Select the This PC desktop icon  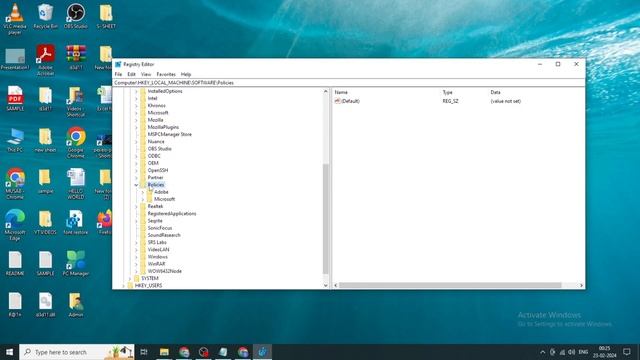coord(15,140)
